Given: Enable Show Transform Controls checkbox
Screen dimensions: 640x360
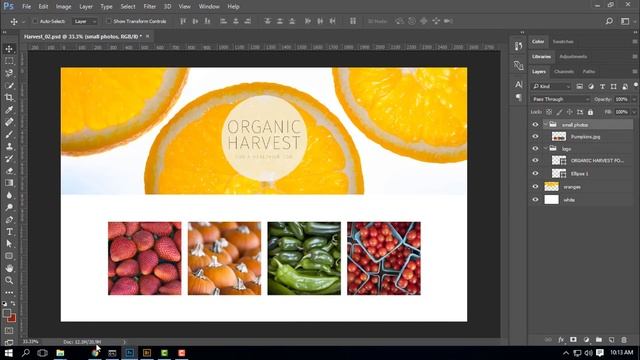Looking at the screenshot, I should click(x=109, y=21).
